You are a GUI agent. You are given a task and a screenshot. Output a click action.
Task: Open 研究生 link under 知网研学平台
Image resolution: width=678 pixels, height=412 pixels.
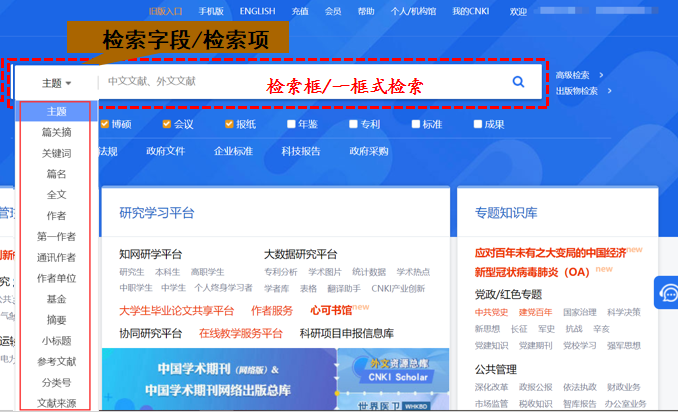click(x=132, y=272)
